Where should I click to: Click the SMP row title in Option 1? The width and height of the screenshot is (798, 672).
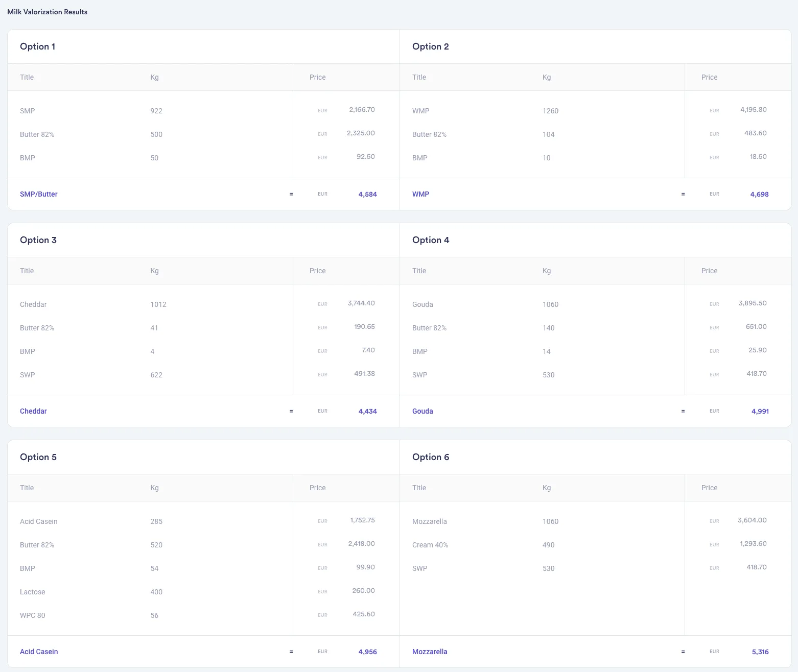point(28,111)
